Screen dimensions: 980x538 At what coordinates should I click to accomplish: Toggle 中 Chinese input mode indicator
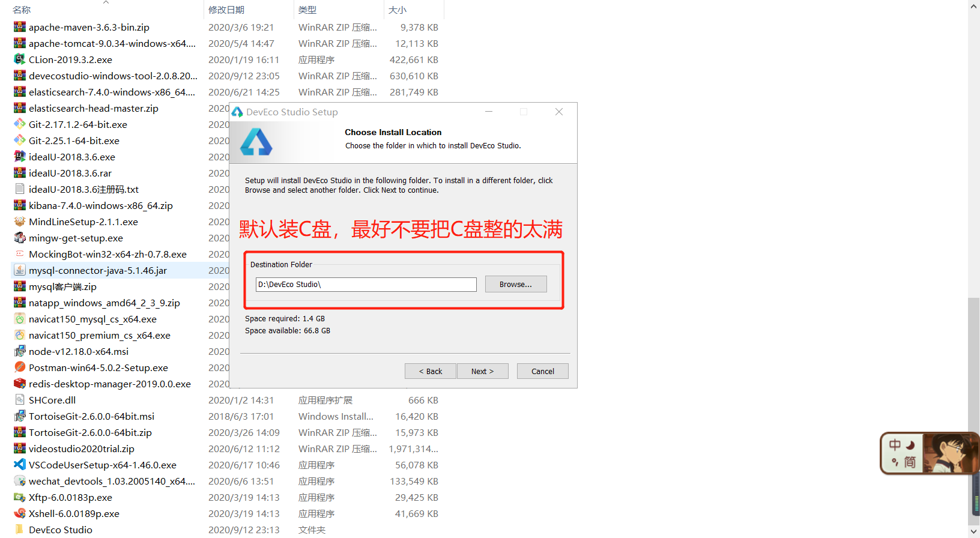(x=895, y=445)
